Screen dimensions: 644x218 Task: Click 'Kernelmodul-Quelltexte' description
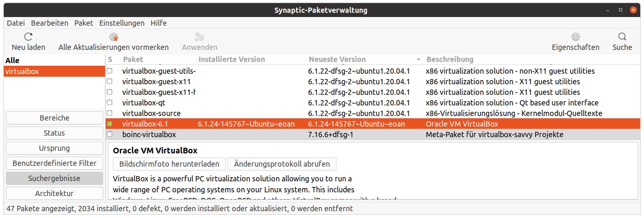click(562, 113)
